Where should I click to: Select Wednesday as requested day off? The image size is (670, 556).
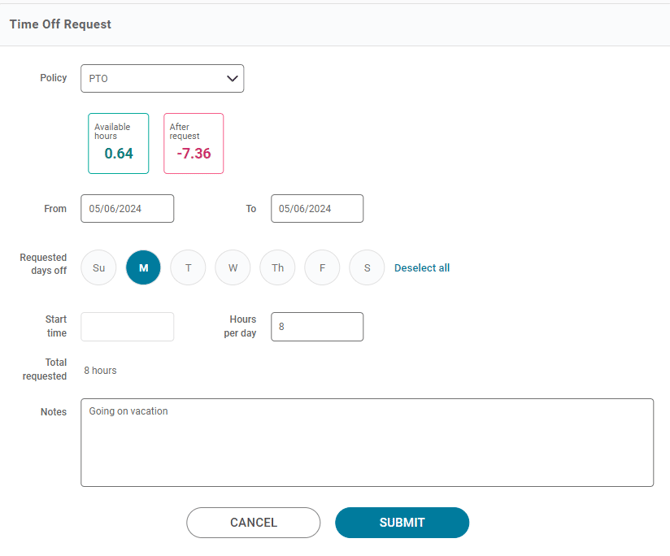pos(233,268)
